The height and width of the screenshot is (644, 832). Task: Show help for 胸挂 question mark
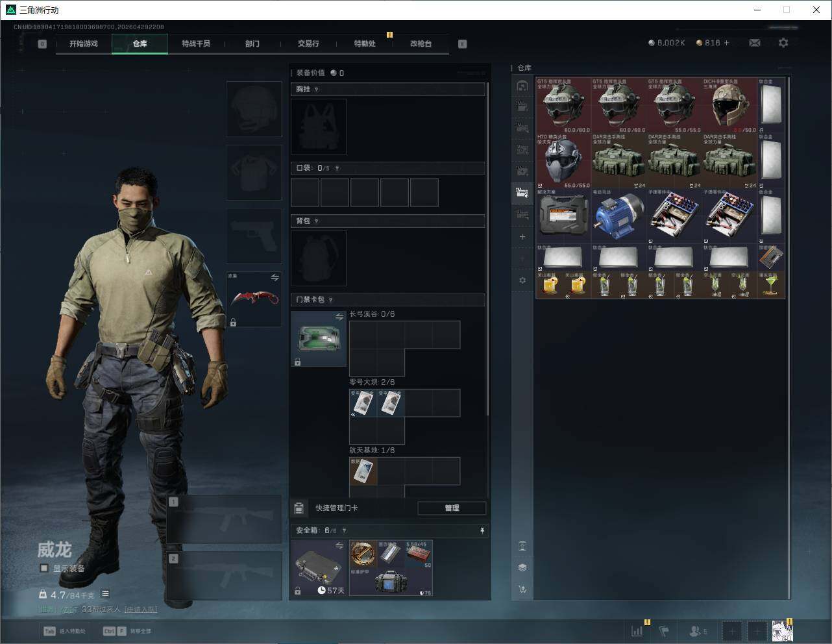coord(317,89)
